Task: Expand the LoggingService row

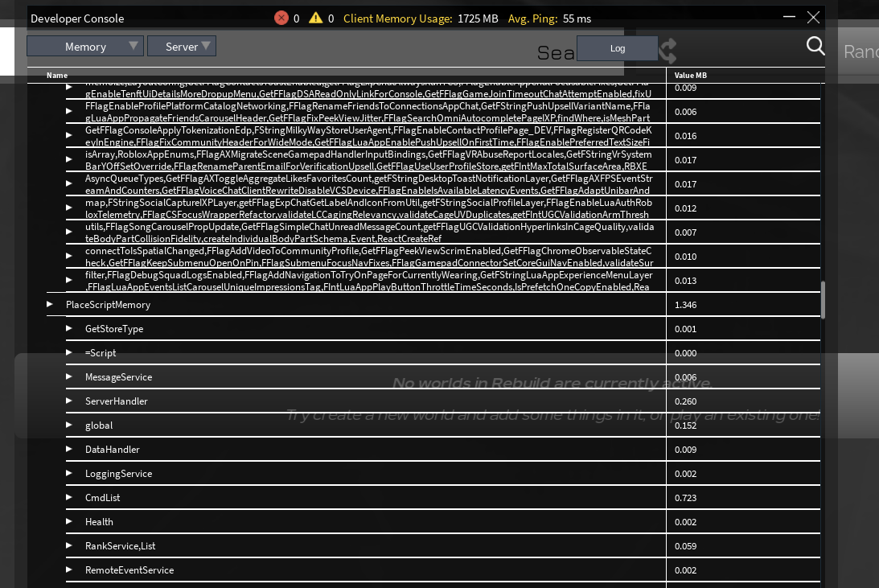Action: (69, 473)
